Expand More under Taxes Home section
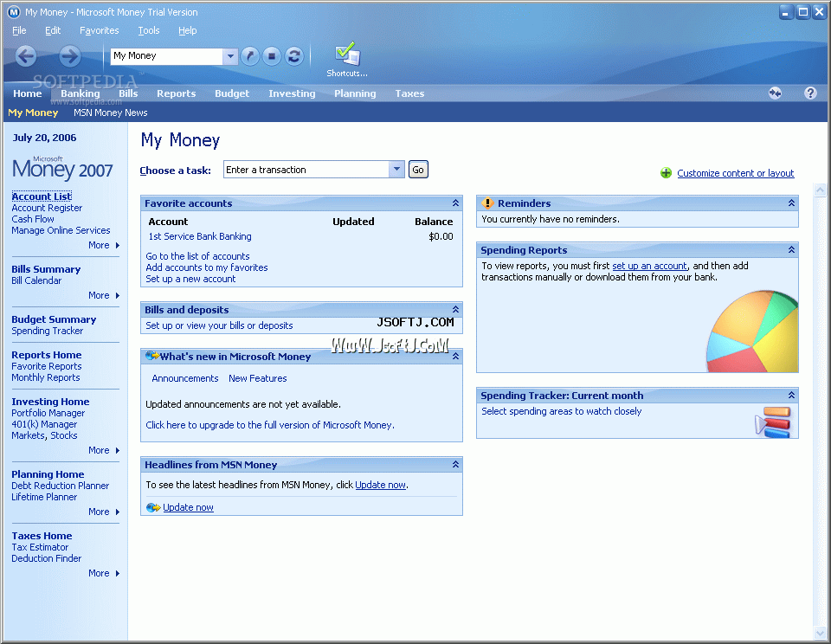 [x=104, y=573]
